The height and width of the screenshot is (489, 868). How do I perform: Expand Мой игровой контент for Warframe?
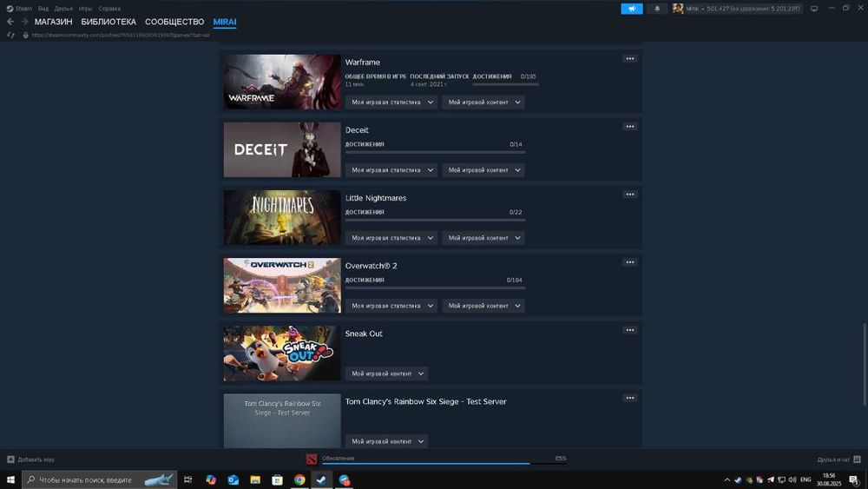point(483,102)
